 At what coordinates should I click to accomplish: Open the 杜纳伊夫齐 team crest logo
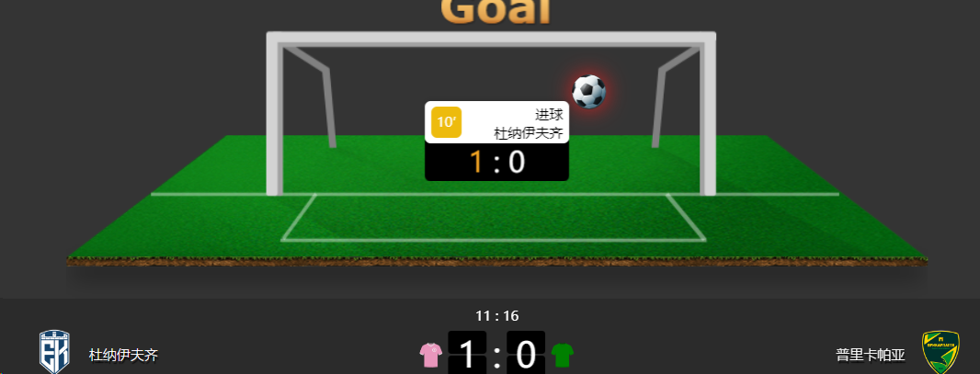coord(55,352)
